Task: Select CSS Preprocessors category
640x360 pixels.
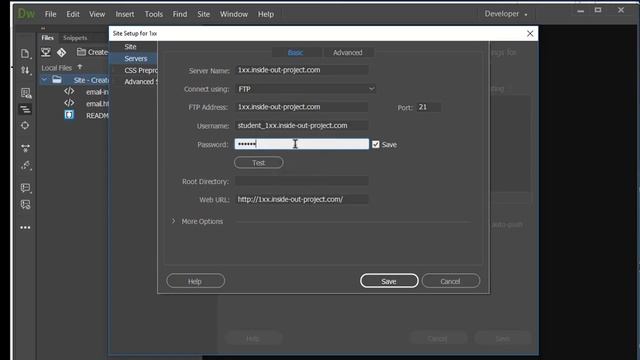Action: [140, 70]
